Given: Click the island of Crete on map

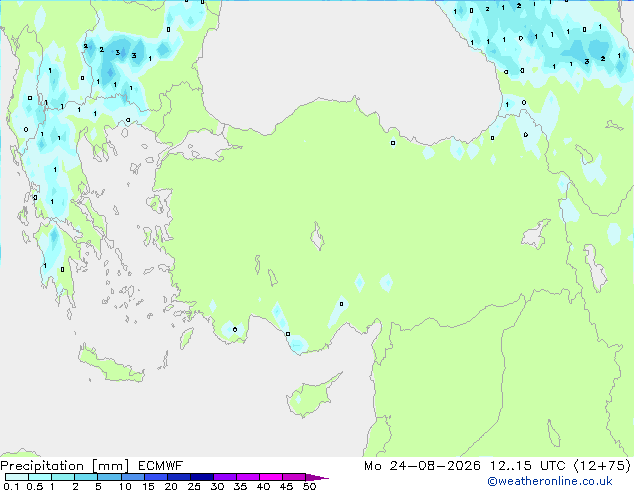Looking at the screenshot, I should (x=111, y=364).
